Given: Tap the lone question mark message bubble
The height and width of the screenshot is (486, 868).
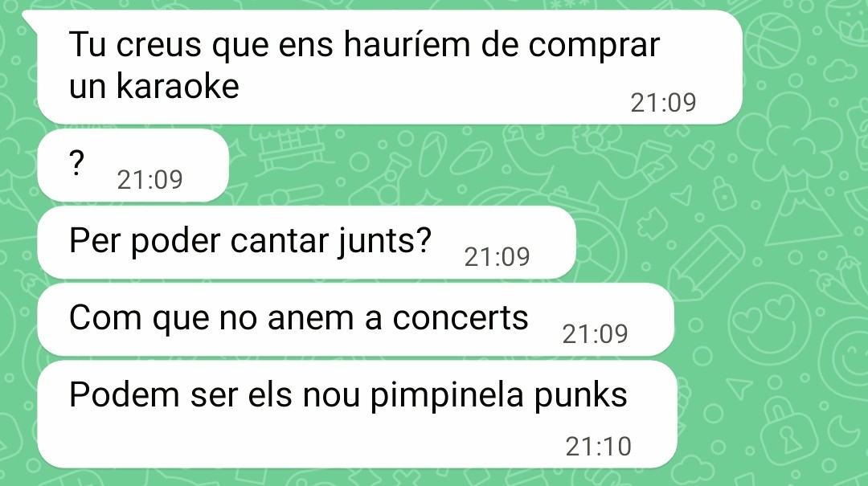Looking at the screenshot, I should (133, 165).
